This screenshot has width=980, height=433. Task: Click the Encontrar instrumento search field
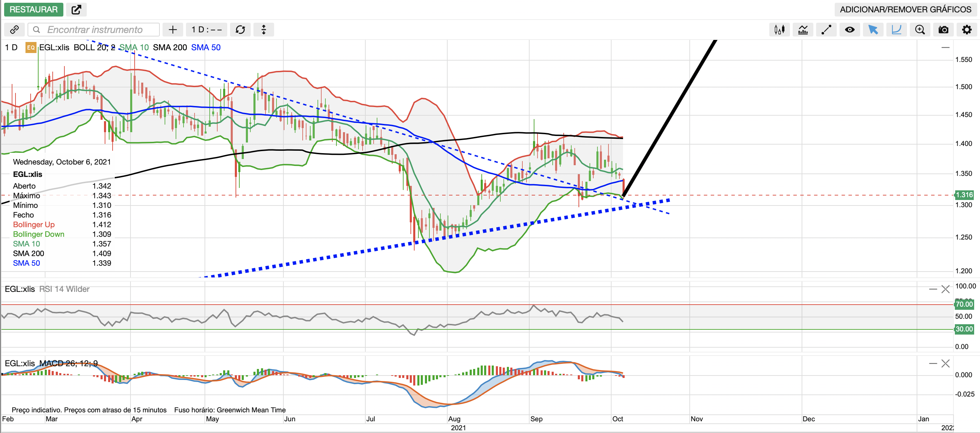[94, 30]
